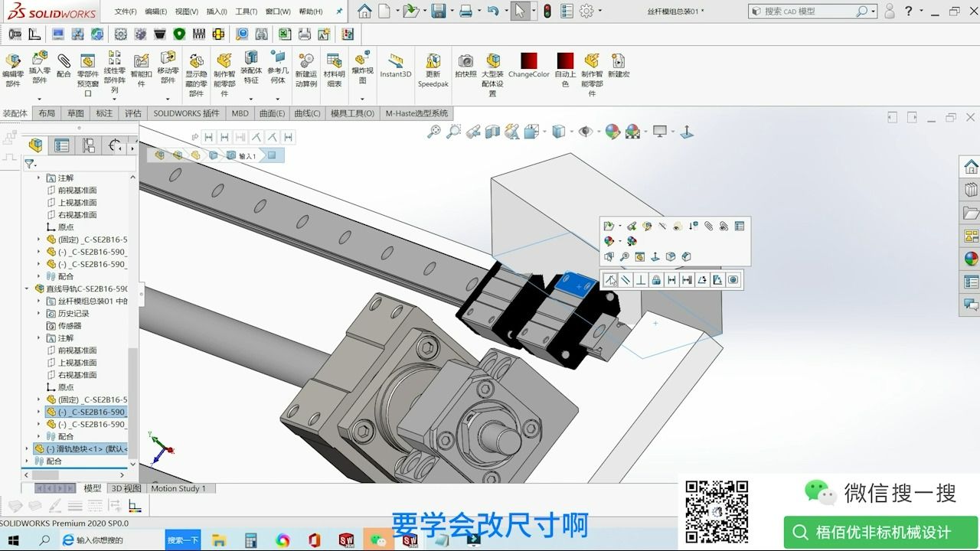The width and height of the screenshot is (980, 551).
Task: Click the Parallel mate icon in popup
Action: click(626, 280)
